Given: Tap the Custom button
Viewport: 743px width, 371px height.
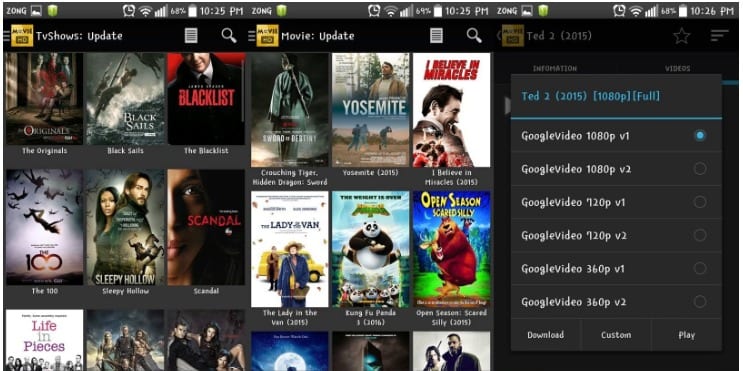Looking at the screenshot, I should click(x=616, y=335).
